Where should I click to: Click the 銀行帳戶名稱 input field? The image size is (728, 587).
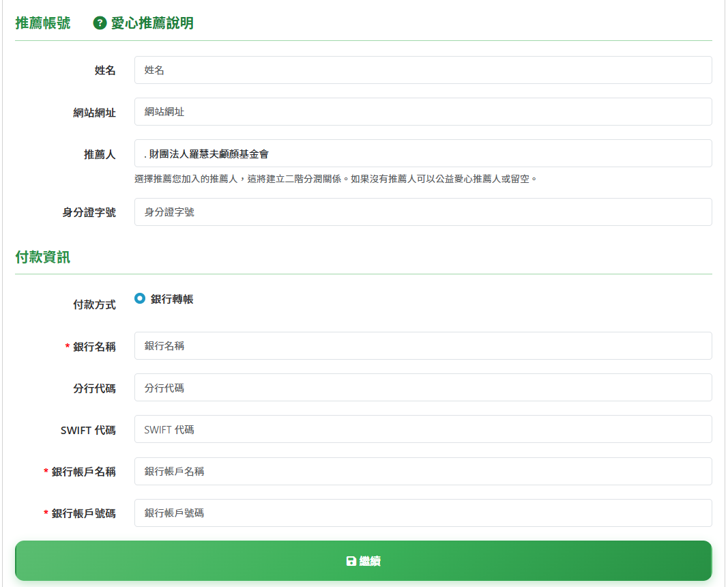point(423,472)
